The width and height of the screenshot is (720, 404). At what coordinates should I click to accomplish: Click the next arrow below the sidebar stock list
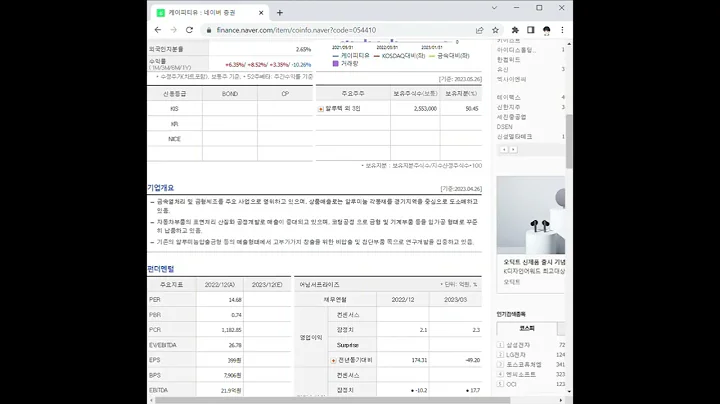point(513,150)
